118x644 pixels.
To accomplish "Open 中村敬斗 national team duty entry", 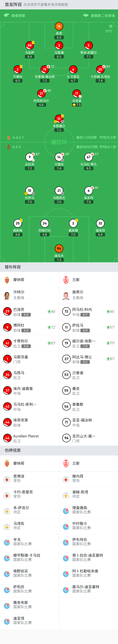I will (89, 527).
